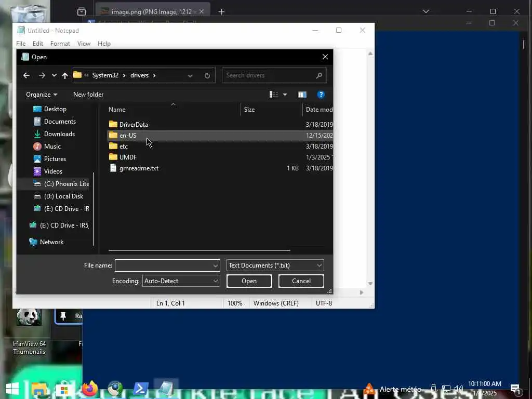Screen dimensions: 532x399
Task: Open the notification center icon
Action: coord(516,389)
